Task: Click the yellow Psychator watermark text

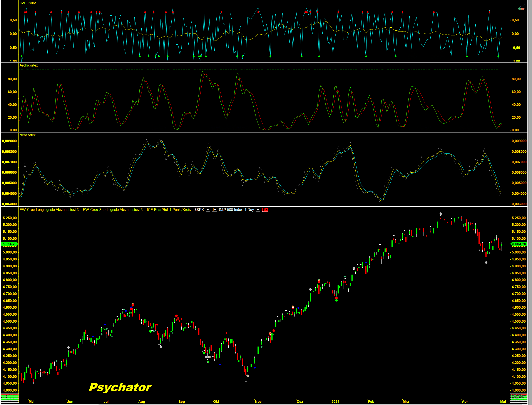Action: [120, 387]
